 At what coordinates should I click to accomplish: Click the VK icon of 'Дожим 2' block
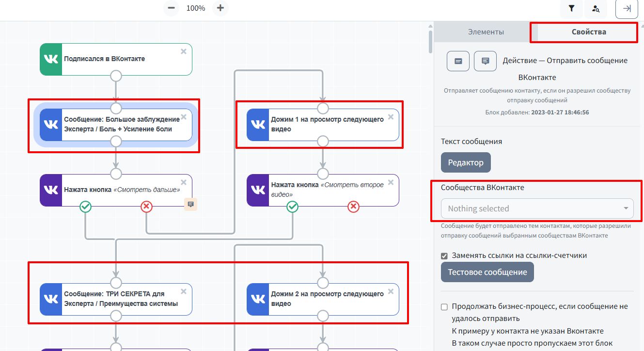[258, 299]
